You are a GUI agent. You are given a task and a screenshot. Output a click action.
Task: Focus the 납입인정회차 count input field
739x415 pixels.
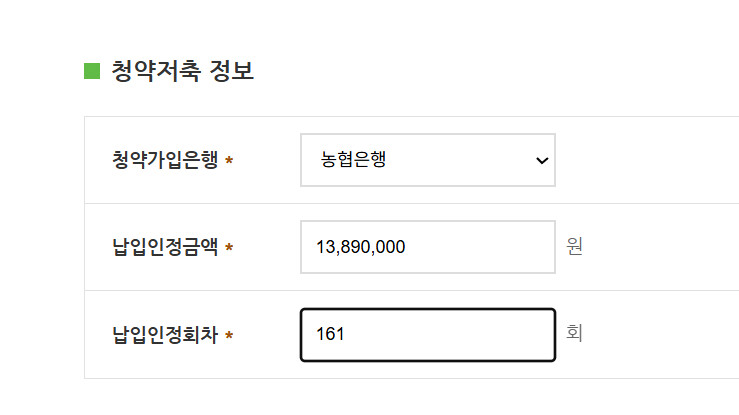tap(427, 334)
